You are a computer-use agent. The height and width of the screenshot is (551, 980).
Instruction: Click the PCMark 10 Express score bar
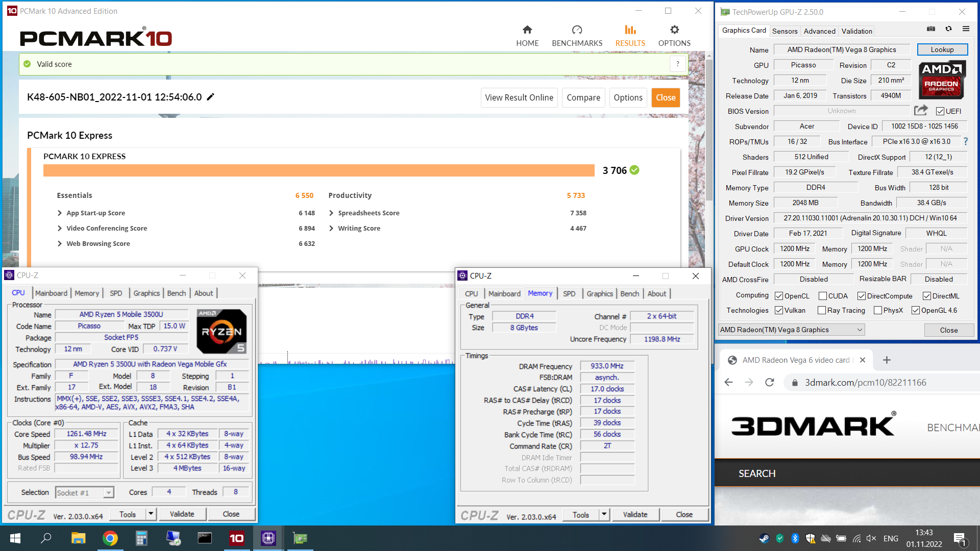[318, 170]
